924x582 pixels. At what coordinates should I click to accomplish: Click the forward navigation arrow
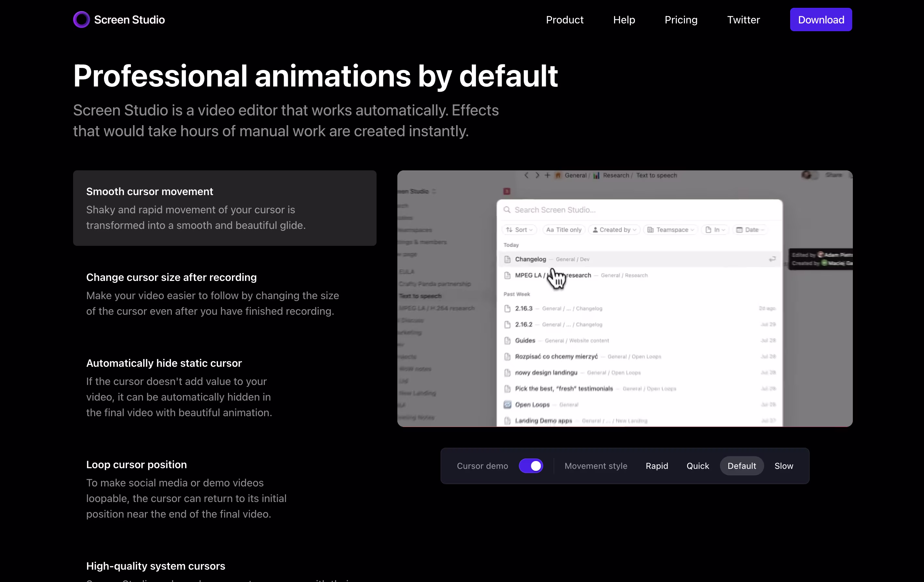[x=537, y=175]
